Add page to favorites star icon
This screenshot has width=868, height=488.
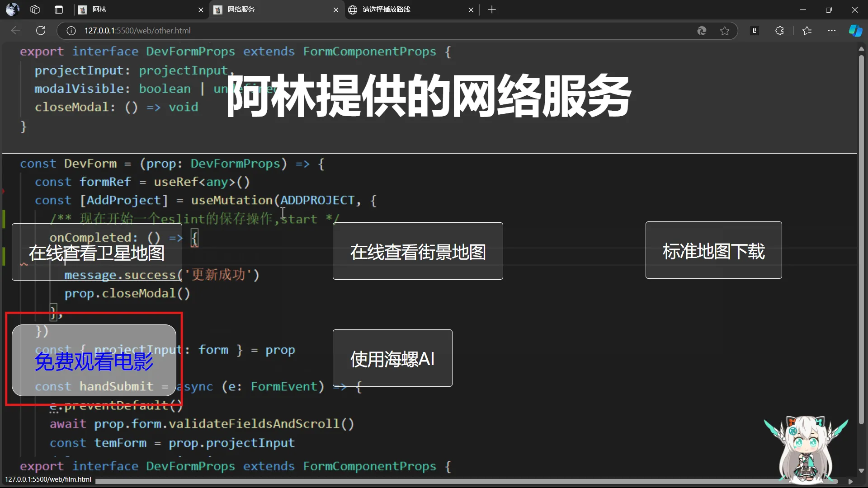(725, 31)
